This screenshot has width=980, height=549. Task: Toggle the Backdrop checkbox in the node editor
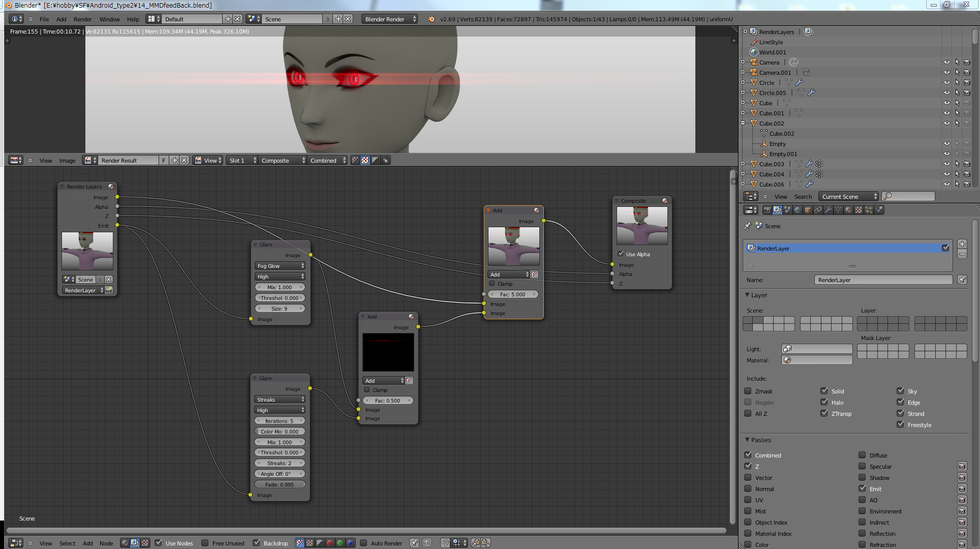pyautogui.click(x=256, y=543)
